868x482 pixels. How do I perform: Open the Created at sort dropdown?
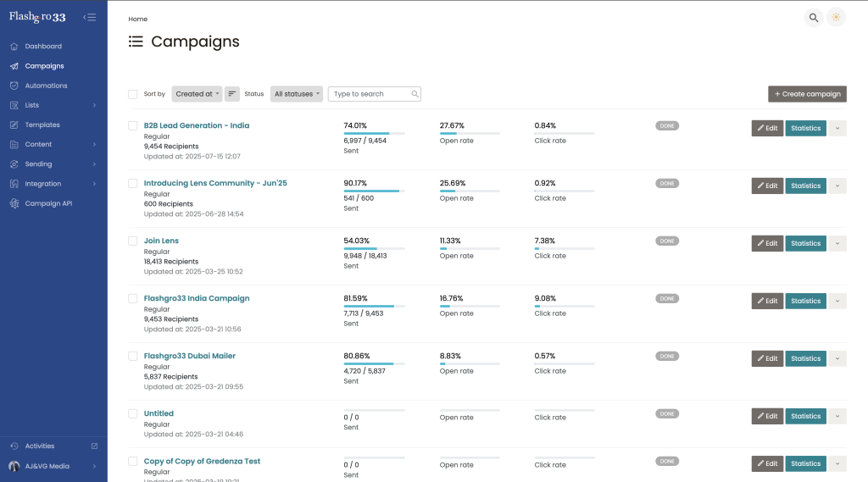point(197,94)
